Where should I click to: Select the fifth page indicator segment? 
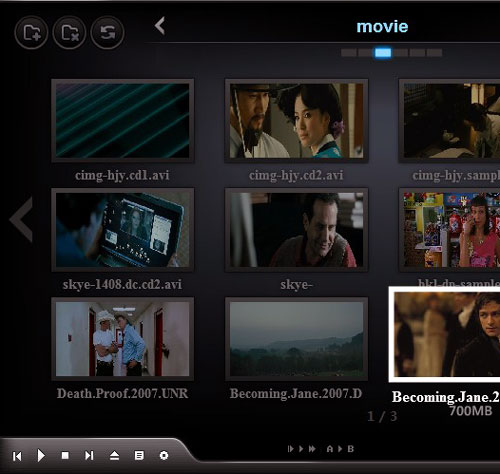417,53
